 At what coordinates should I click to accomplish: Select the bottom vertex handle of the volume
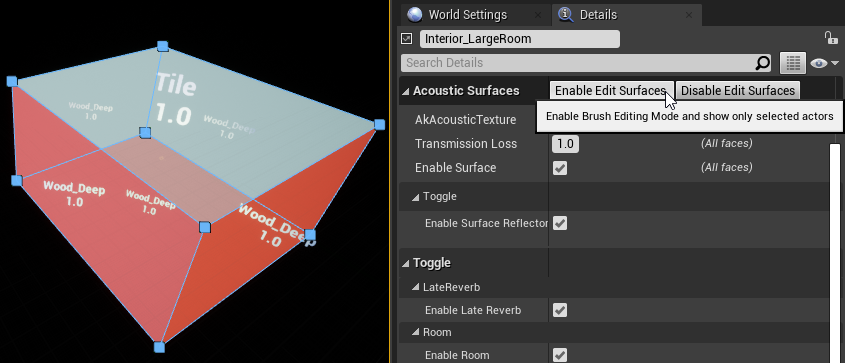tap(159, 347)
